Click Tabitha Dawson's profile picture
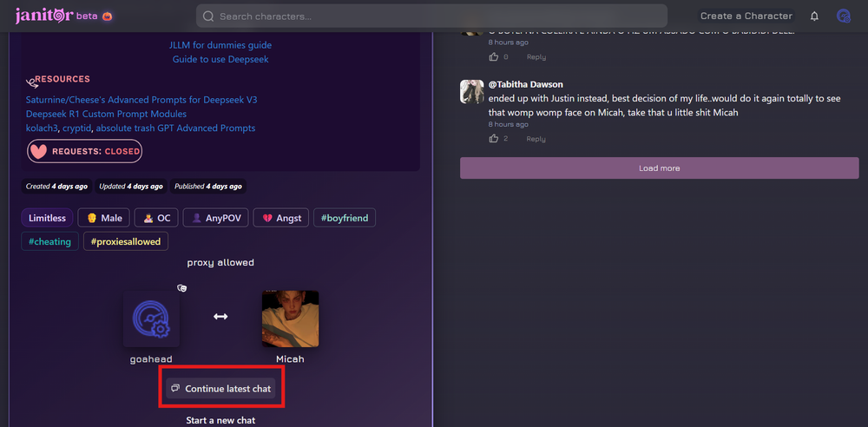Image resolution: width=868 pixels, height=427 pixels. coord(471,91)
